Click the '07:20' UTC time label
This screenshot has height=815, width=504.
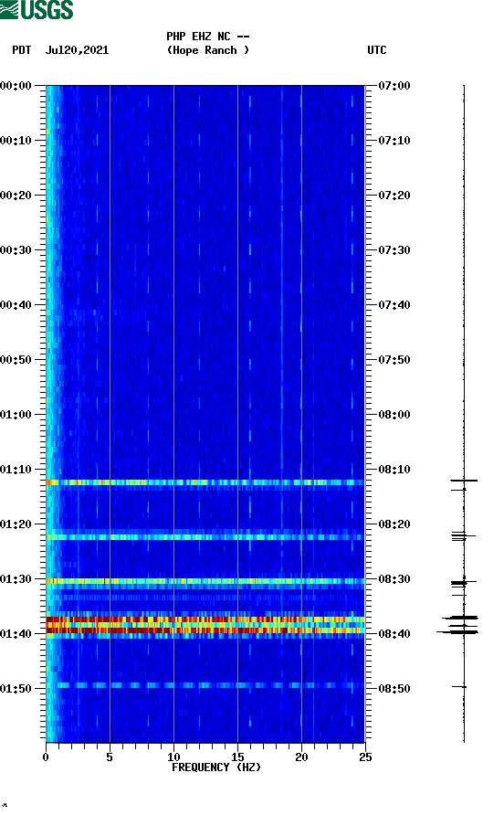(394, 196)
